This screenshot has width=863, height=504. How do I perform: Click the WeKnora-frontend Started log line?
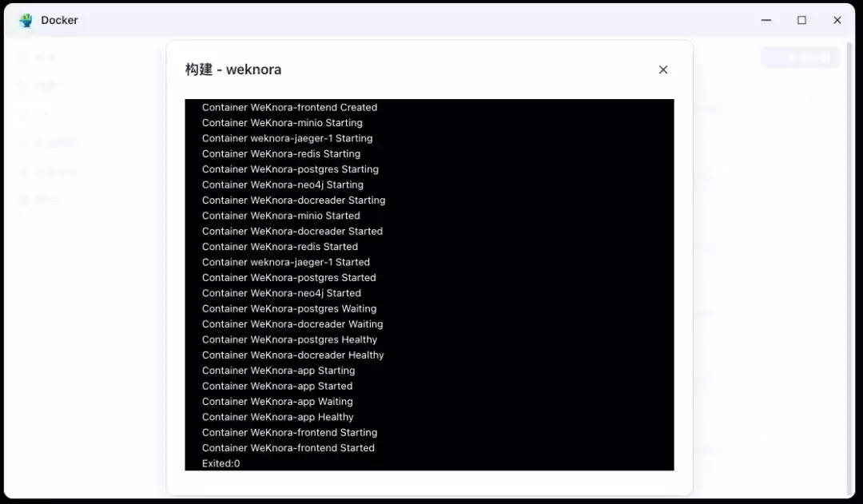[x=288, y=448]
